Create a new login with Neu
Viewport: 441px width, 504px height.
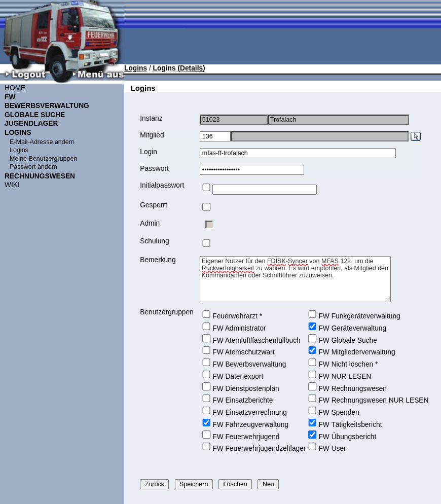268,484
